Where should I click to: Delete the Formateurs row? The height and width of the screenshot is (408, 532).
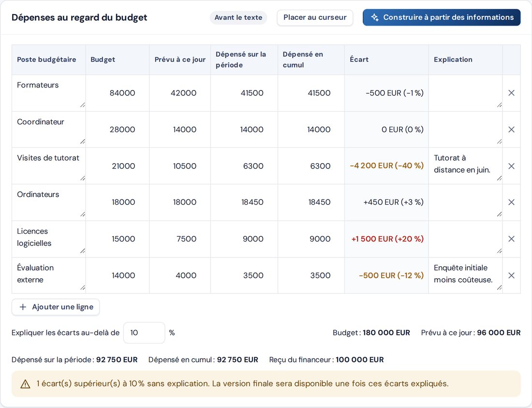511,93
